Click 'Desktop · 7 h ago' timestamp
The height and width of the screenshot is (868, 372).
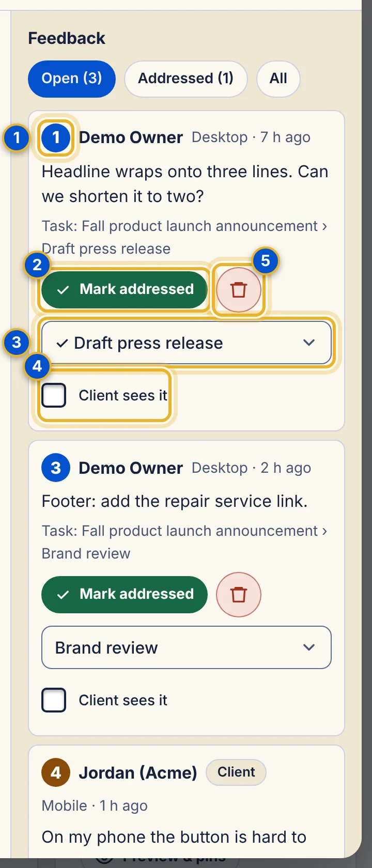click(x=251, y=137)
